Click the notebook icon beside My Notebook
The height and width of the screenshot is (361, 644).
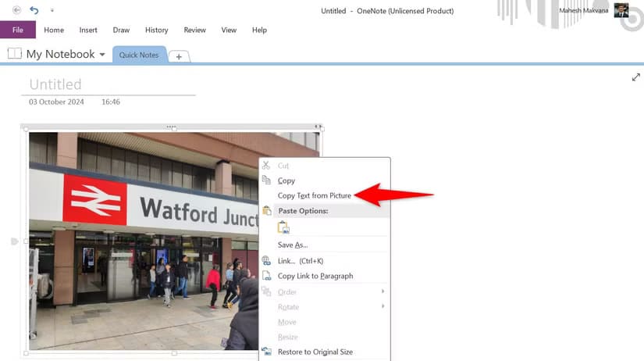pyautogui.click(x=14, y=54)
